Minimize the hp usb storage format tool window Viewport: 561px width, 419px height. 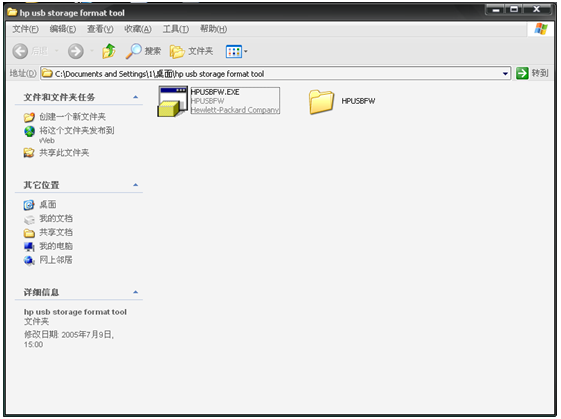[x=496, y=10]
